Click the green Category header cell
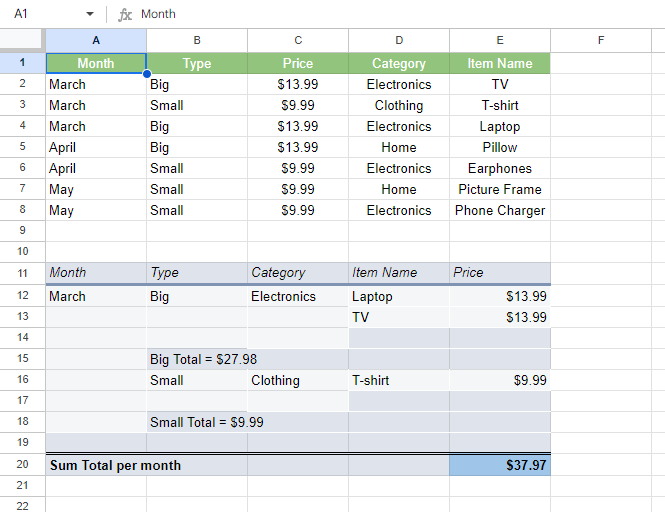This screenshot has height=512, width=665. tap(399, 63)
